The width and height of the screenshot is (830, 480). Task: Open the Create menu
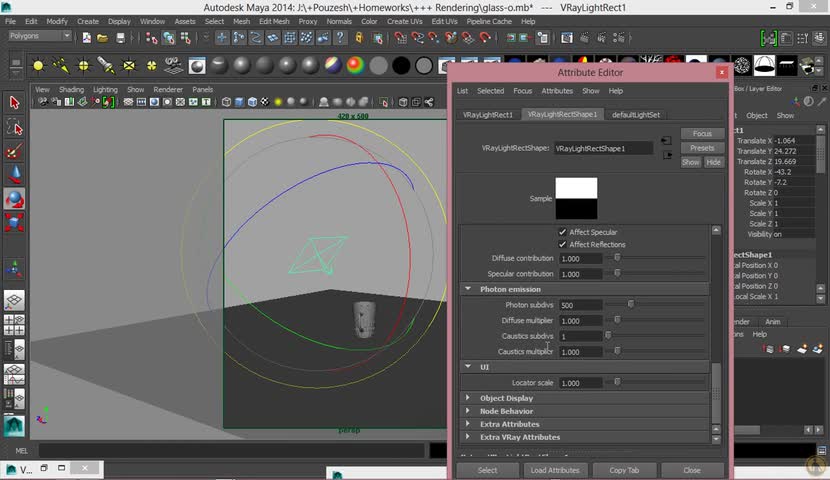click(88, 21)
